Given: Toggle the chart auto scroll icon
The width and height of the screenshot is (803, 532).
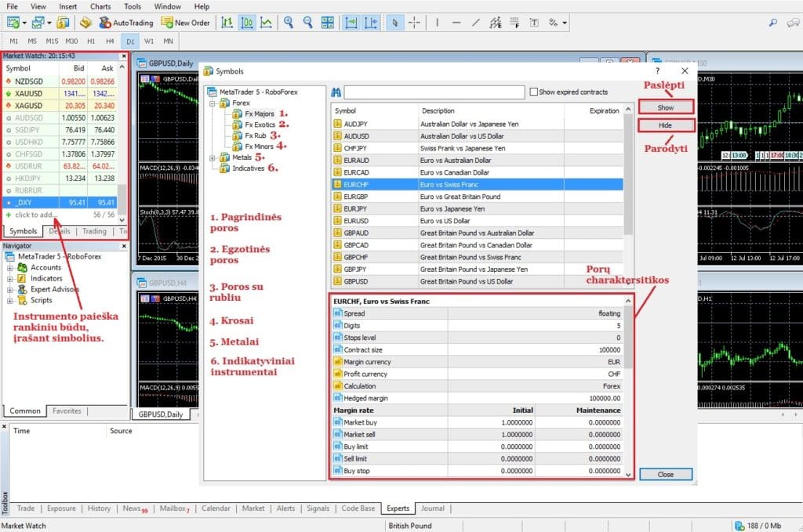Looking at the screenshot, I should (x=351, y=23).
